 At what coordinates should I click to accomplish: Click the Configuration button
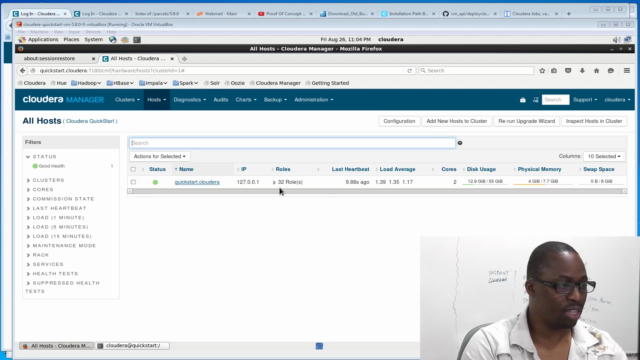(x=399, y=121)
